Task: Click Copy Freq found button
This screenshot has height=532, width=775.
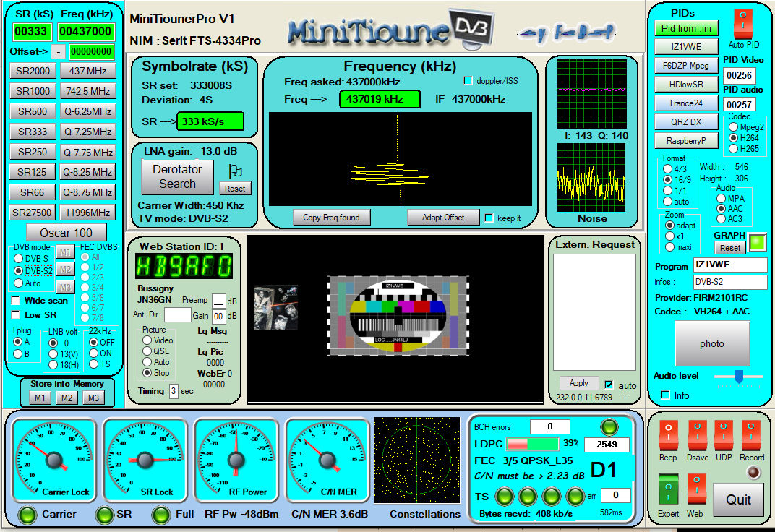Action: coord(331,218)
